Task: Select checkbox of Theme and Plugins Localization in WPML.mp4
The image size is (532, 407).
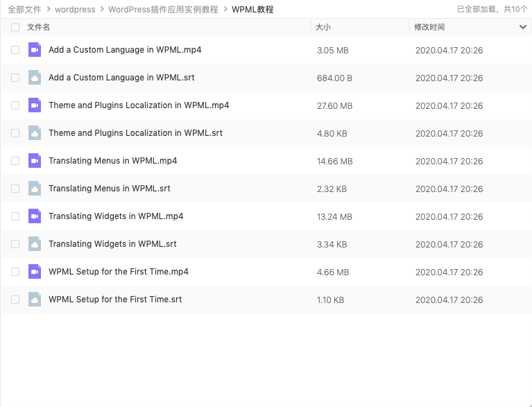Action: [x=15, y=105]
